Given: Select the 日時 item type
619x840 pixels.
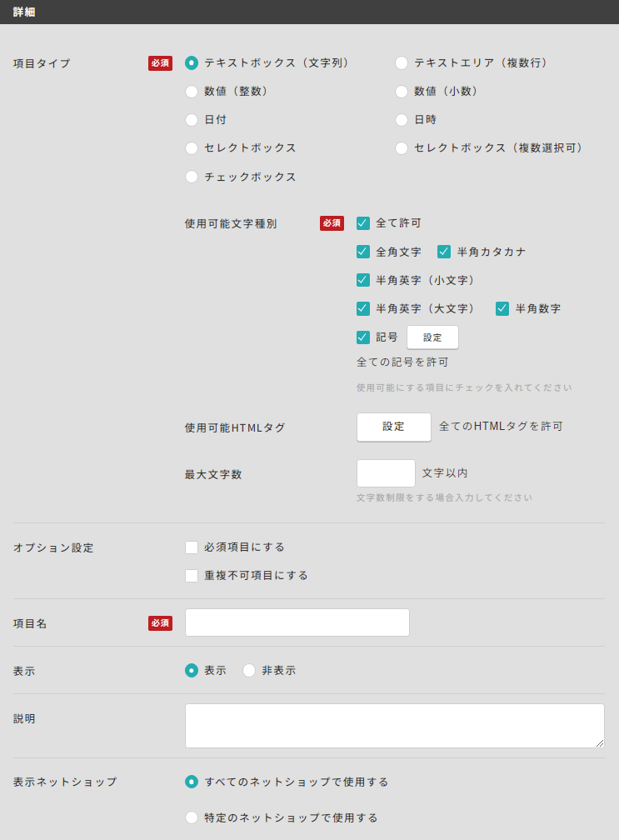Looking at the screenshot, I should [402, 120].
